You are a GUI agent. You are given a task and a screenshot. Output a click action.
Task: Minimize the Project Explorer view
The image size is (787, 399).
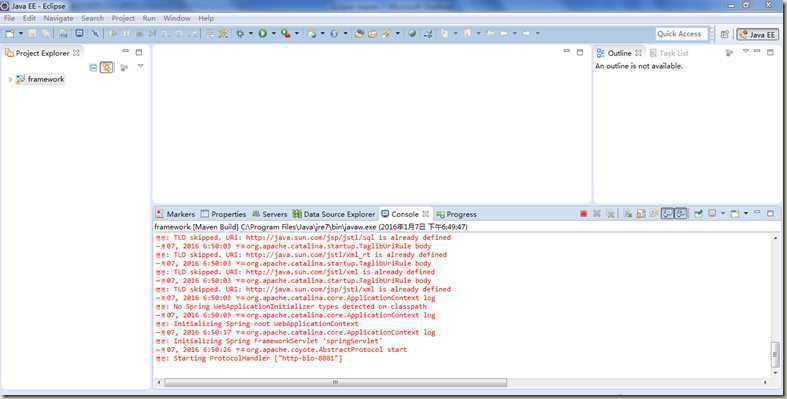point(125,51)
